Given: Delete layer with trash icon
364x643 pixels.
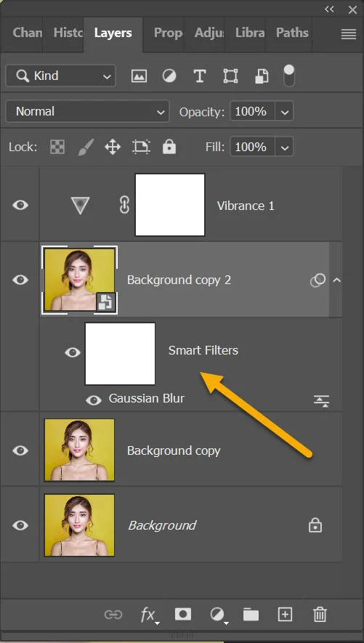Looking at the screenshot, I should pos(320,614).
